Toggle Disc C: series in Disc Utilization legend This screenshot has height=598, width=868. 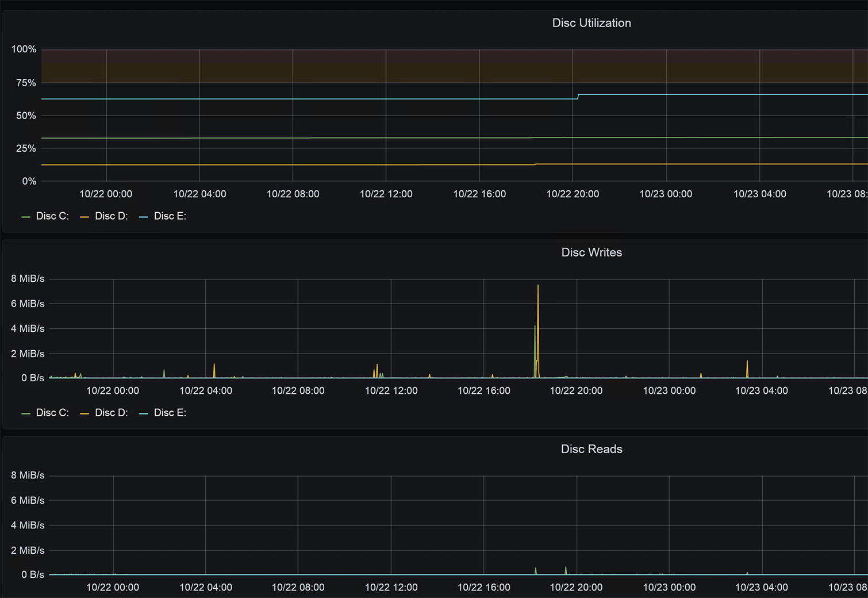tap(52, 216)
